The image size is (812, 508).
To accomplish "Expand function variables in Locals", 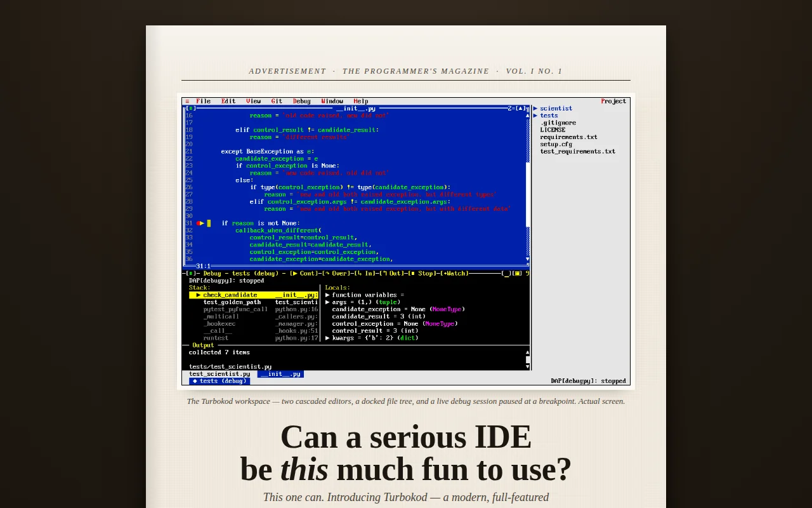I will click(x=327, y=295).
